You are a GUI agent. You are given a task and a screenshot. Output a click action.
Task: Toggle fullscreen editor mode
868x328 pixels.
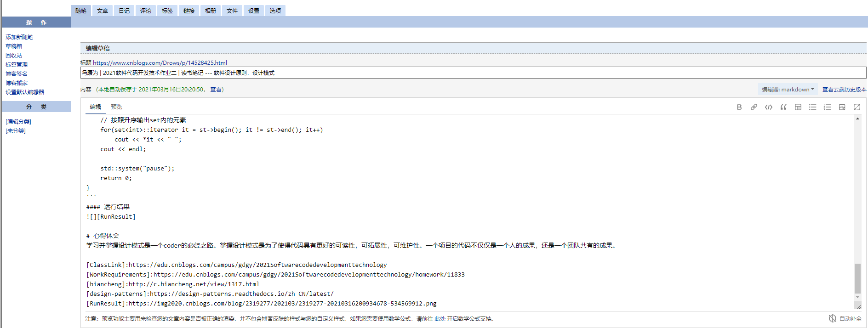click(857, 107)
